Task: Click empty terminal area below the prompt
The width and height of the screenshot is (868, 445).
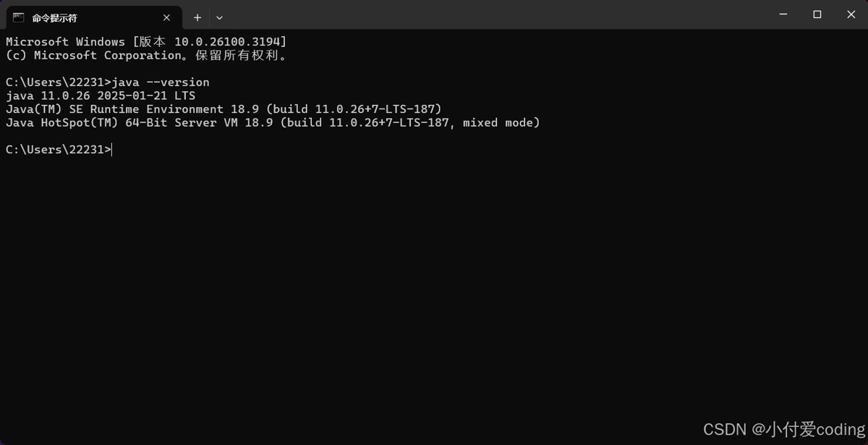Action: click(x=434, y=289)
